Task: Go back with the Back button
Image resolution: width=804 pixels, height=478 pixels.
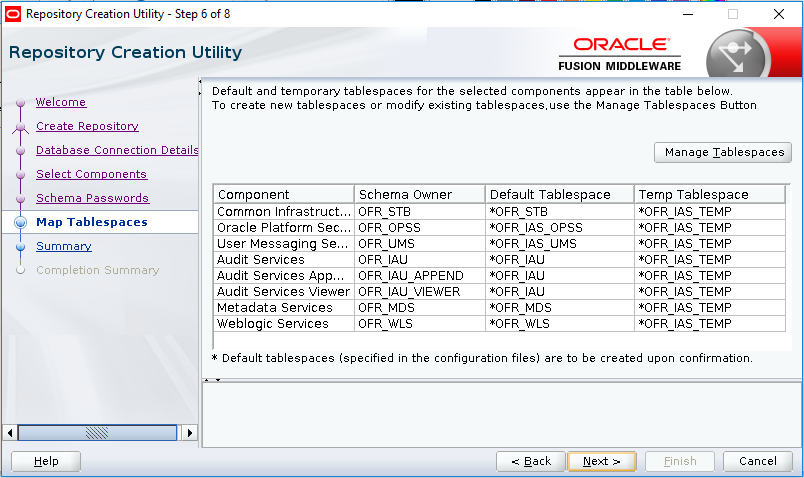Action: 531,461
